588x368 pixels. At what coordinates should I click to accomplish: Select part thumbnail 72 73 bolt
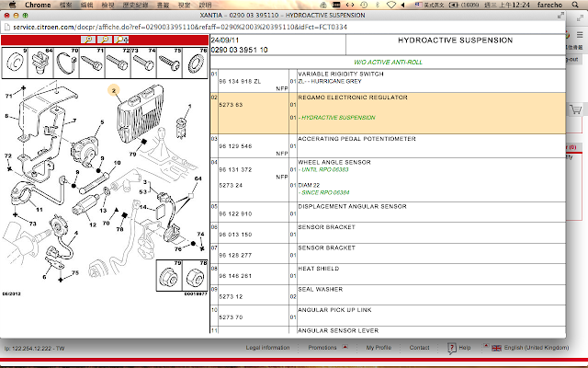pos(118,63)
